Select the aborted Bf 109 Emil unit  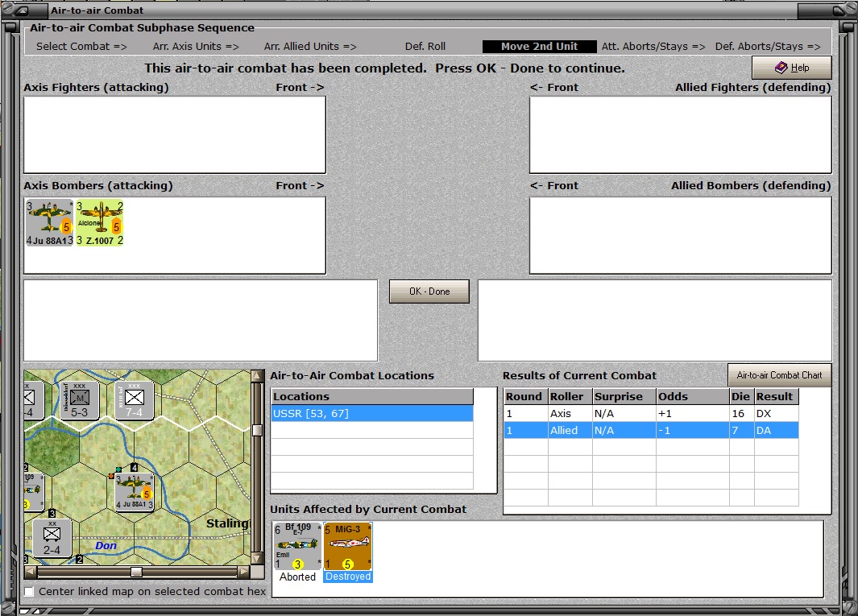click(x=297, y=546)
